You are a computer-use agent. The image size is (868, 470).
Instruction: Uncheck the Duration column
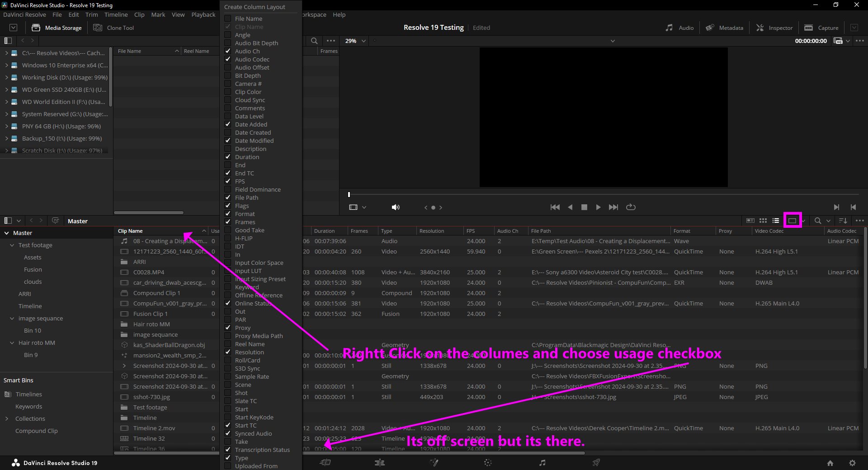pos(228,157)
